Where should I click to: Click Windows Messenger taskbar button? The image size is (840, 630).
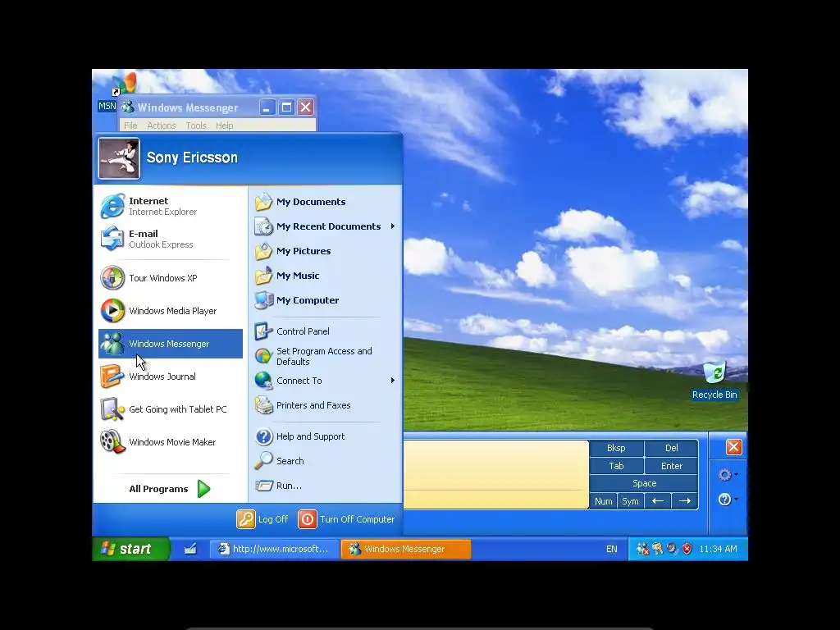pos(406,549)
